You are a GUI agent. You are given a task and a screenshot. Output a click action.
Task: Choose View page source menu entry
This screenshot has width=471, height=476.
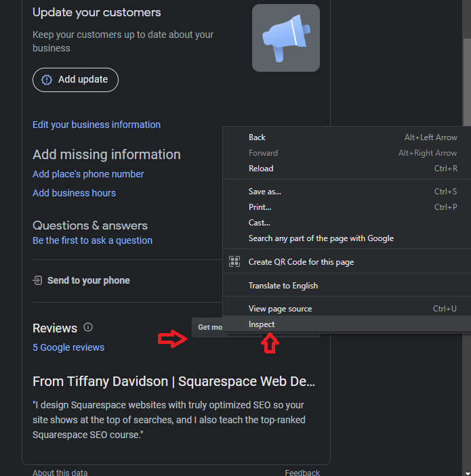(347, 309)
